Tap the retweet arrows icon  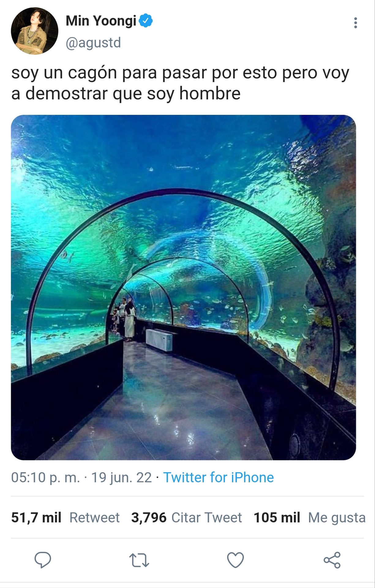pos(139,560)
